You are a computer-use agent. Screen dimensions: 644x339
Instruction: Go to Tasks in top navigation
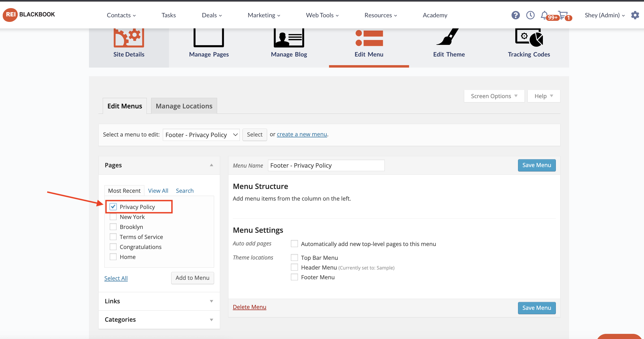[169, 15]
